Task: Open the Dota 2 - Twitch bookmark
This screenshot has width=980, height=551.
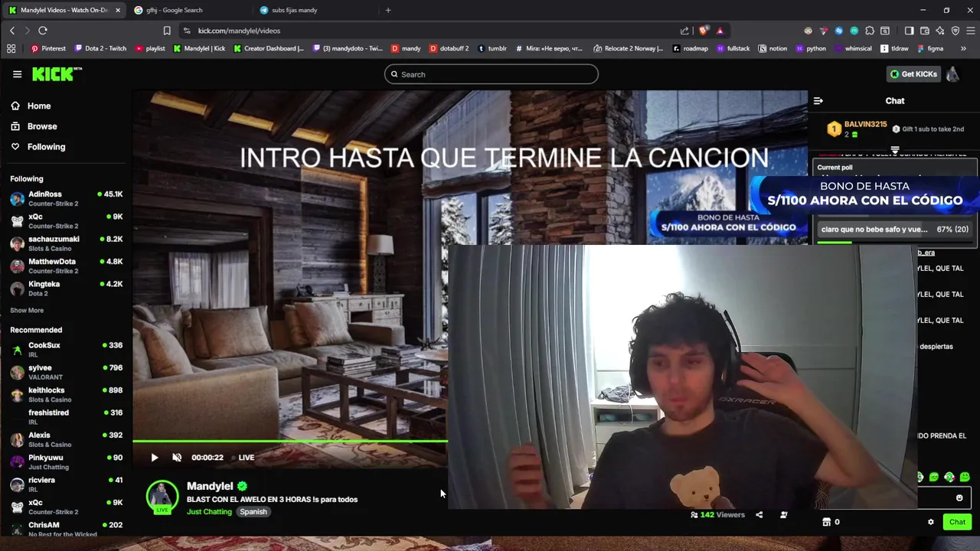Action: coord(100,48)
